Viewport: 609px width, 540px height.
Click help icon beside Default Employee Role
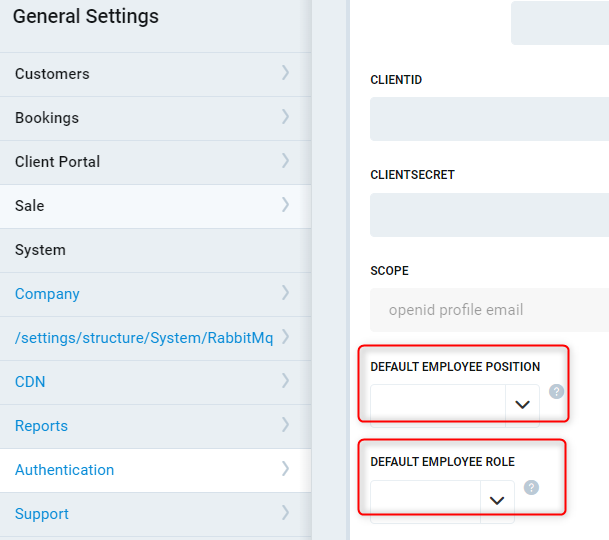click(531, 487)
